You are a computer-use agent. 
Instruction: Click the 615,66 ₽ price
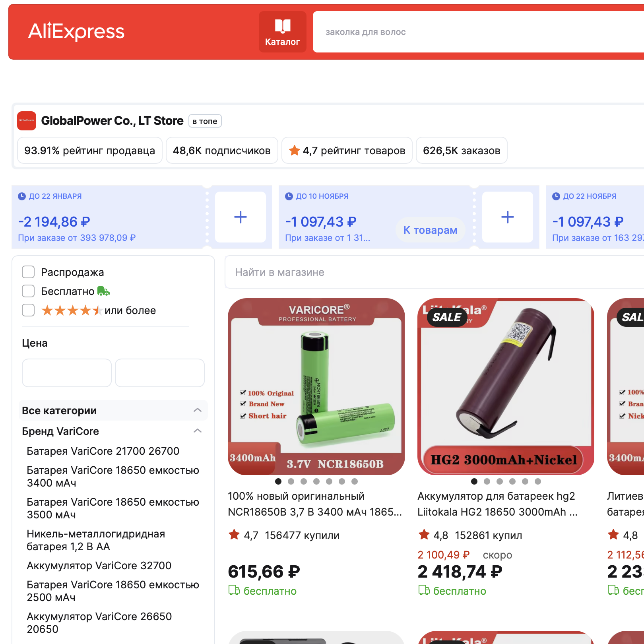coord(264,572)
